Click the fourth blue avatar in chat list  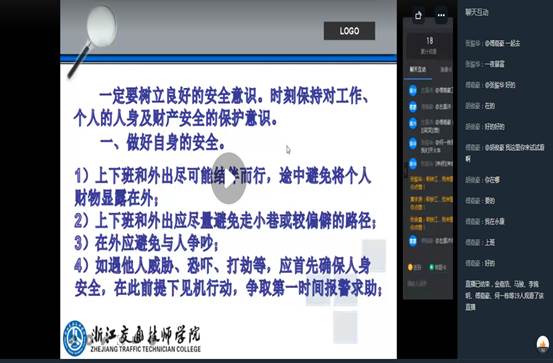tap(413, 144)
